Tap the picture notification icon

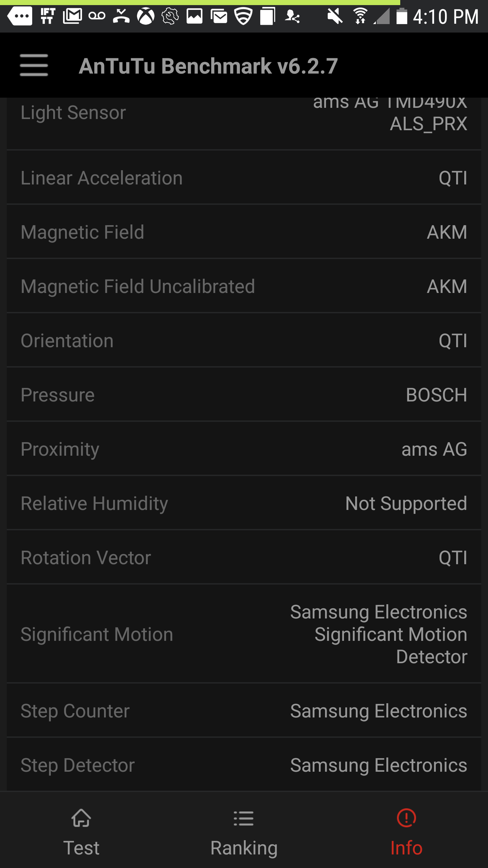tap(195, 16)
